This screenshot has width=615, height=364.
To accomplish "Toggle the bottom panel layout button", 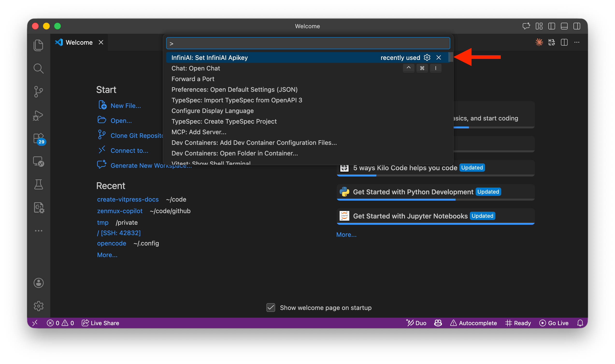I will (x=564, y=26).
